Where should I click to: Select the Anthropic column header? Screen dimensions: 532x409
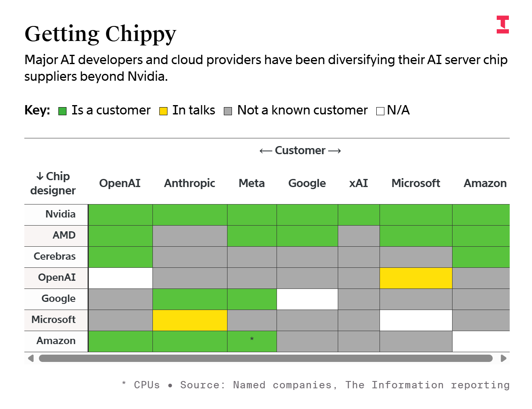(x=190, y=183)
